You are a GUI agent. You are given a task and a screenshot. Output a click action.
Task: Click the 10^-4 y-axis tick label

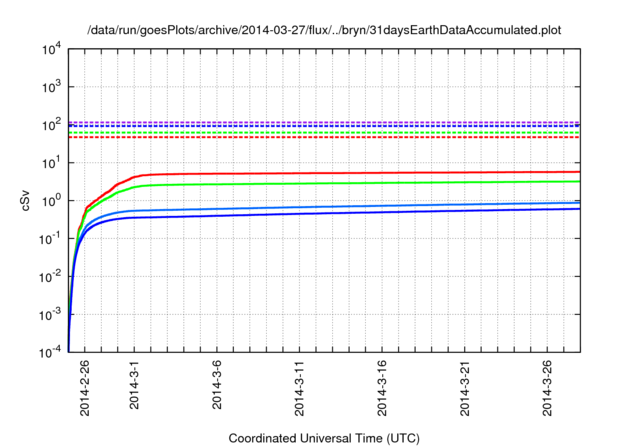point(50,352)
